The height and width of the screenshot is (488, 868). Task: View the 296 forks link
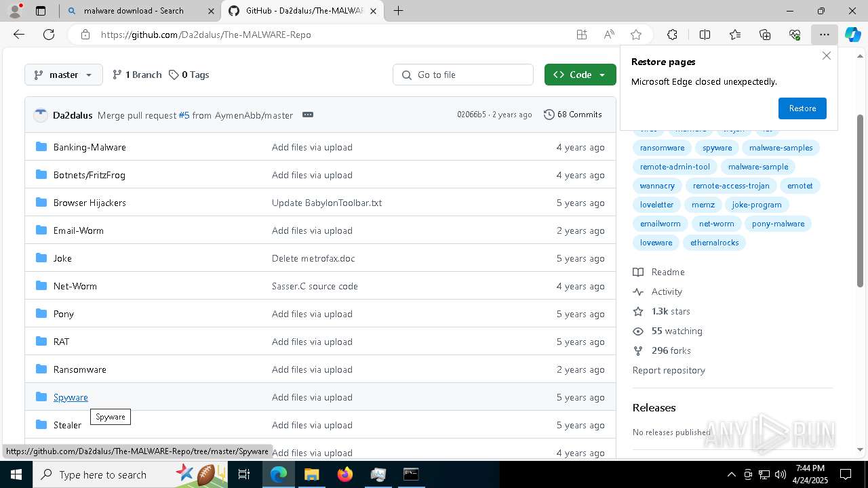(x=662, y=350)
